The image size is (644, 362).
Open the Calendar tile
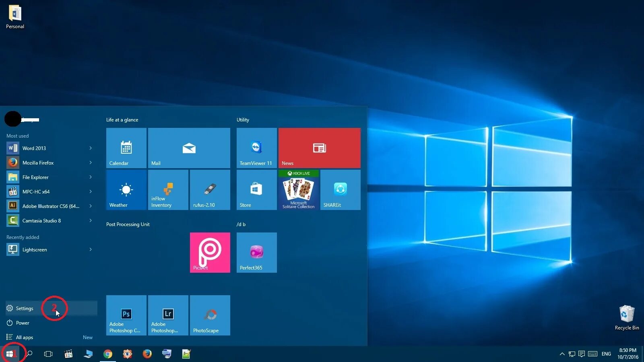tap(126, 148)
